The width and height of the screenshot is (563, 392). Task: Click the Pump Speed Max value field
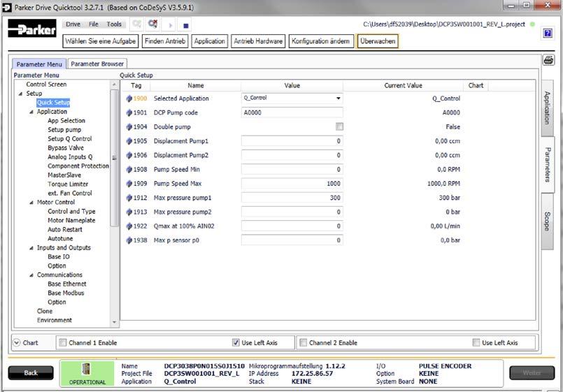pyautogui.click(x=292, y=183)
